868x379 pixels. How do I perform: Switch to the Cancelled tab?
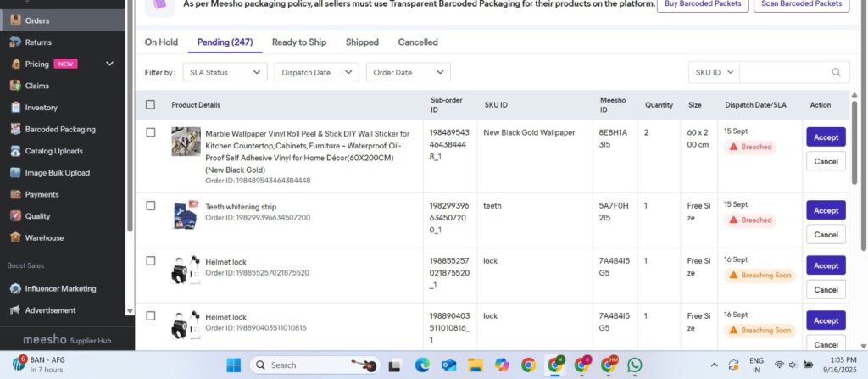pos(418,42)
